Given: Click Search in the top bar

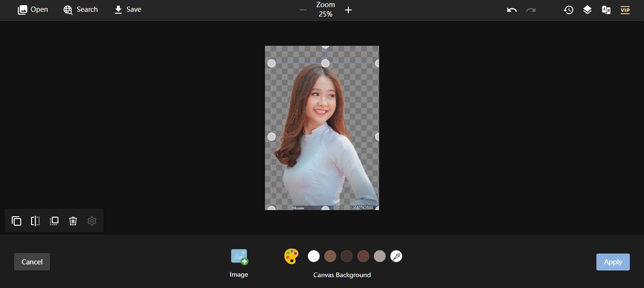Looking at the screenshot, I should pos(81,9).
